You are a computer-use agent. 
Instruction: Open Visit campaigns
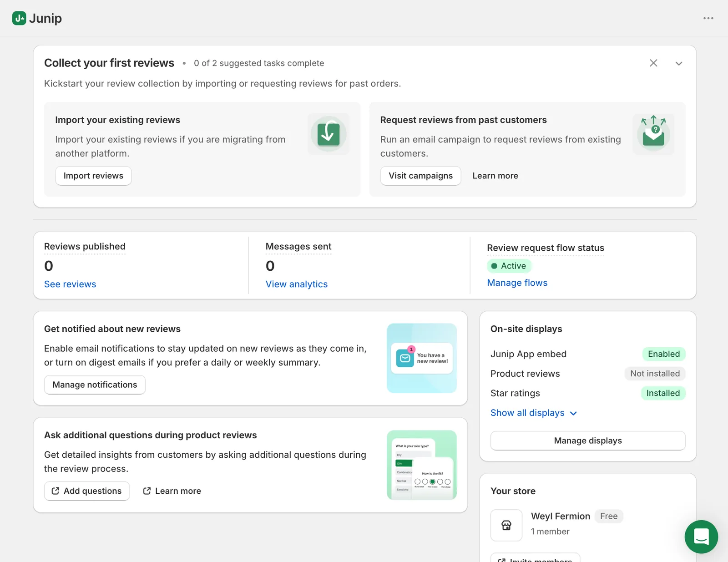tap(421, 176)
